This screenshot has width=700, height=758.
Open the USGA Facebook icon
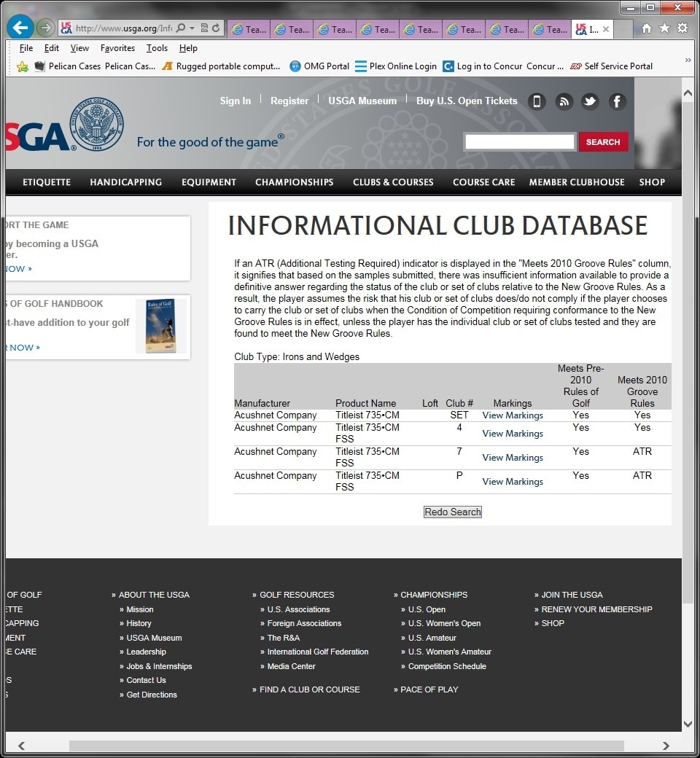(617, 101)
